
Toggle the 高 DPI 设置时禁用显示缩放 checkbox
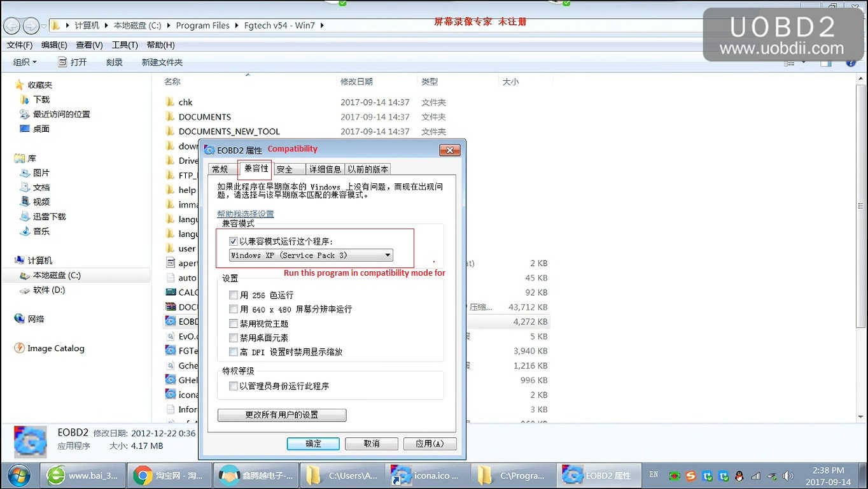click(x=234, y=351)
